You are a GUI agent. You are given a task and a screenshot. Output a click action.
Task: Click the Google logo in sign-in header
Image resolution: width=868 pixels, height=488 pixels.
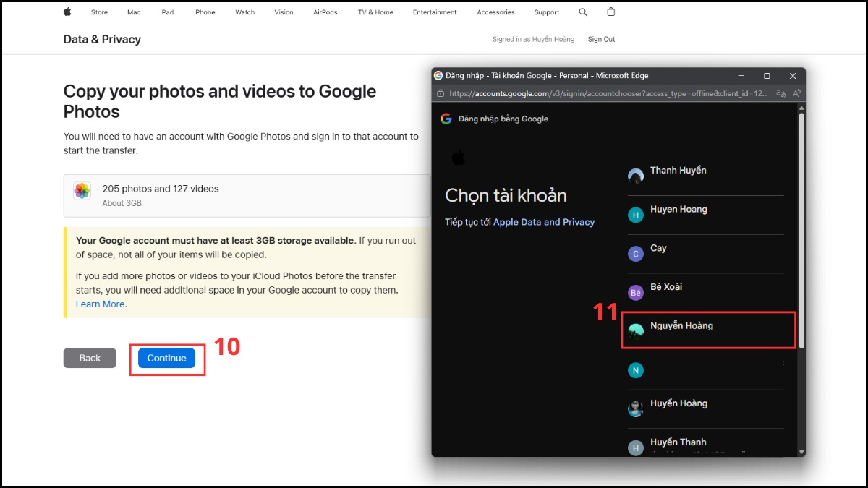click(x=446, y=119)
